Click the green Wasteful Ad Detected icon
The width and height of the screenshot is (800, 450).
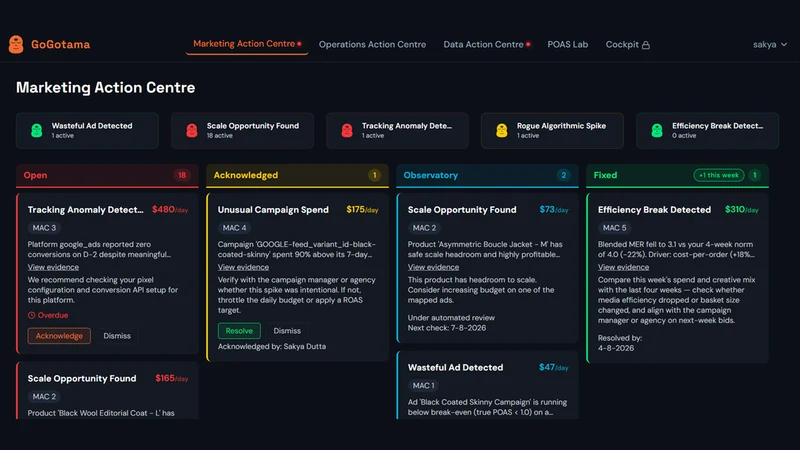click(37, 131)
